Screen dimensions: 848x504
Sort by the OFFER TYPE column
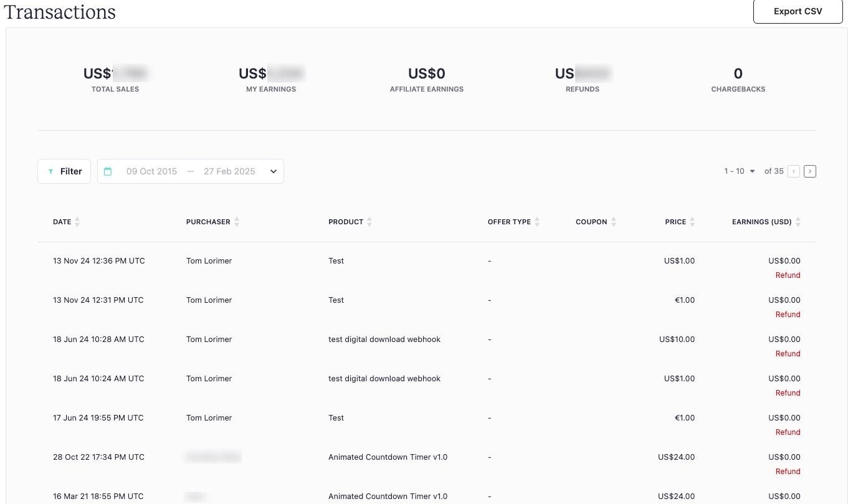coord(514,222)
